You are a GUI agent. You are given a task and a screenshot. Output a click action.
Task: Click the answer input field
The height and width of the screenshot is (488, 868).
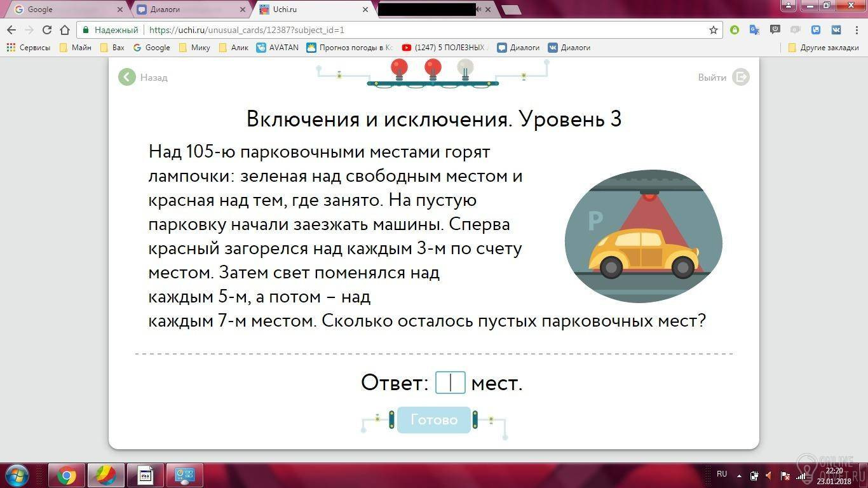(x=451, y=383)
